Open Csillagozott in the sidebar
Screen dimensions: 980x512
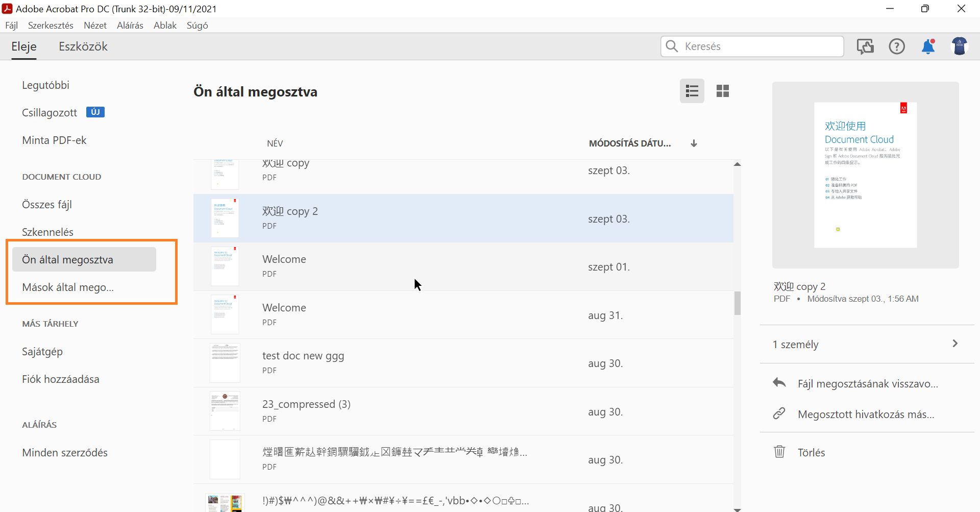tap(50, 113)
